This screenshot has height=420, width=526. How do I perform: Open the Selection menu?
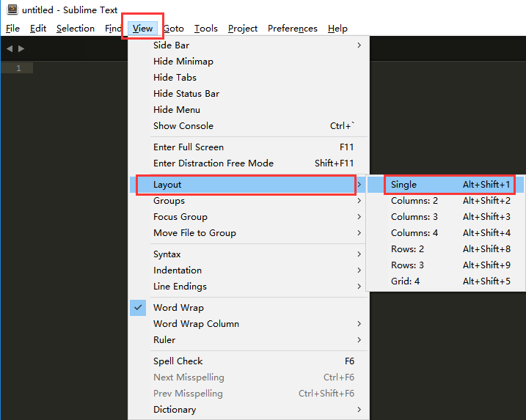[x=76, y=29]
